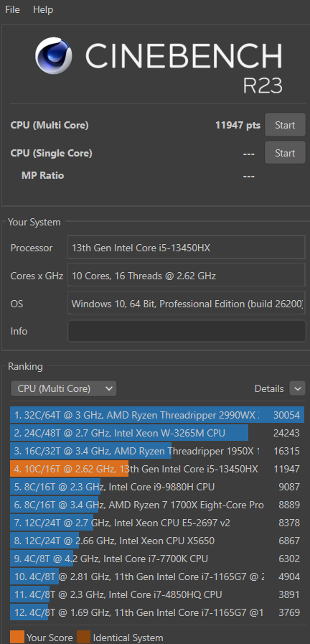Select the Core i7-7700K ranking entry

[157, 559]
